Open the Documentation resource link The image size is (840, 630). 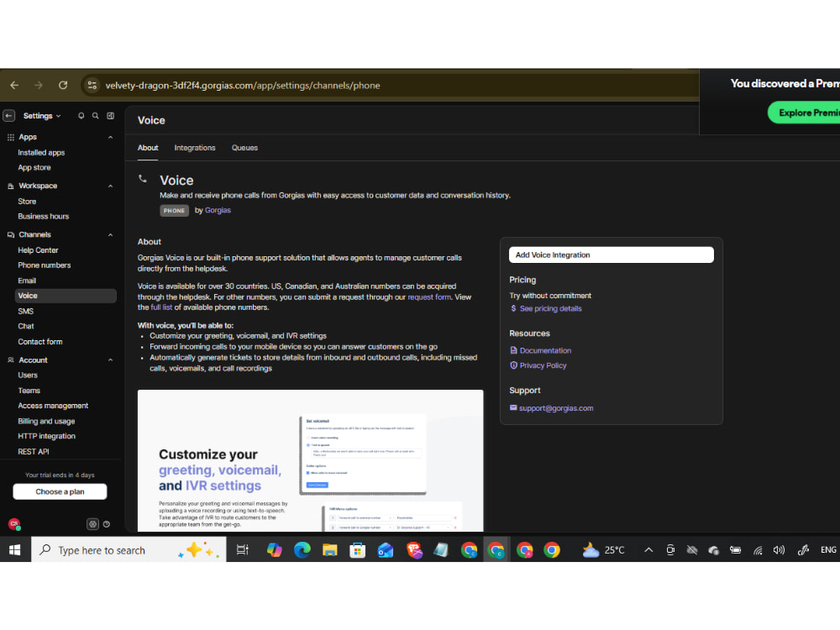pyautogui.click(x=545, y=351)
